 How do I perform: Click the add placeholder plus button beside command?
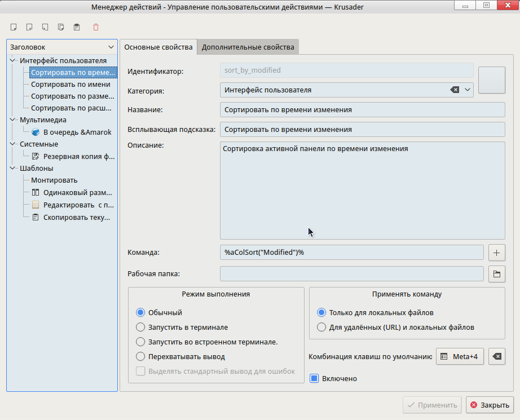(496, 252)
